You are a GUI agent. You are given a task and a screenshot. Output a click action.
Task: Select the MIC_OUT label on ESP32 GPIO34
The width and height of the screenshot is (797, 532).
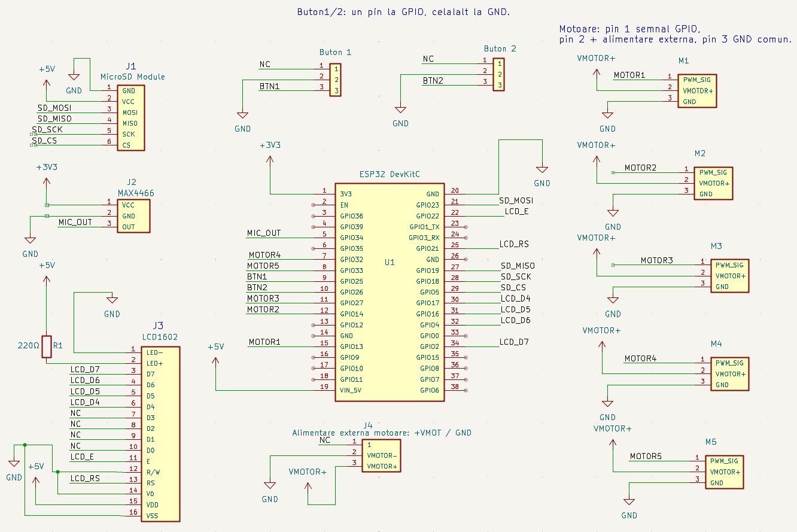pos(264,233)
